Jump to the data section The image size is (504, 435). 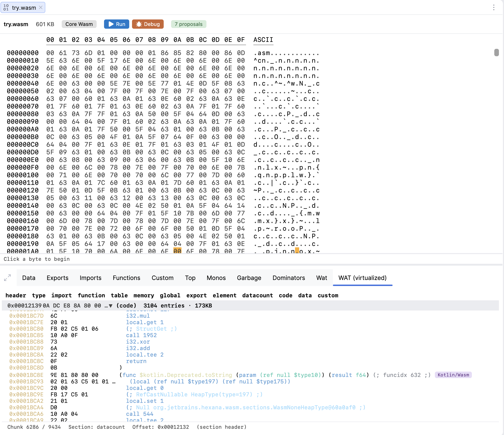pyautogui.click(x=305, y=295)
